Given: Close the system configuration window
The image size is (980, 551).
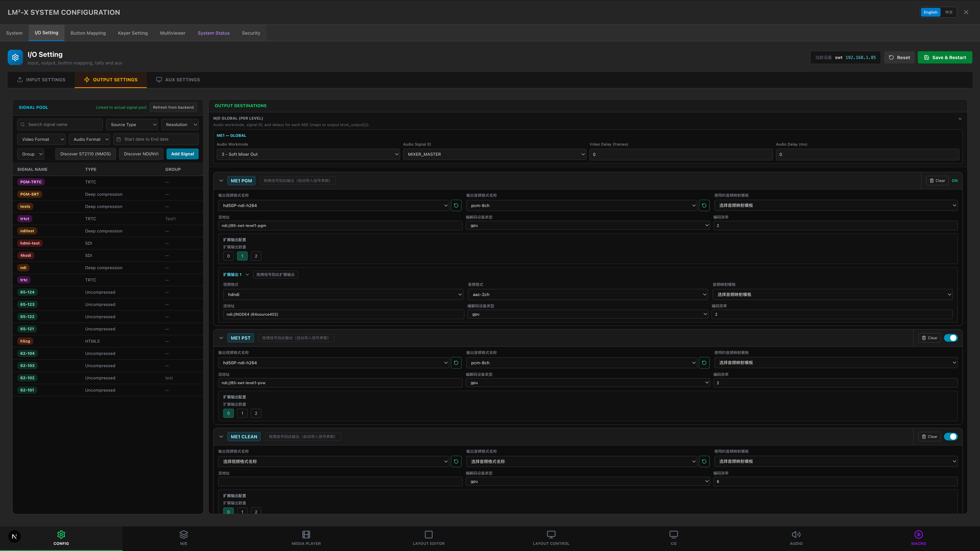Looking at the screenshot, I should click(966, 12).
